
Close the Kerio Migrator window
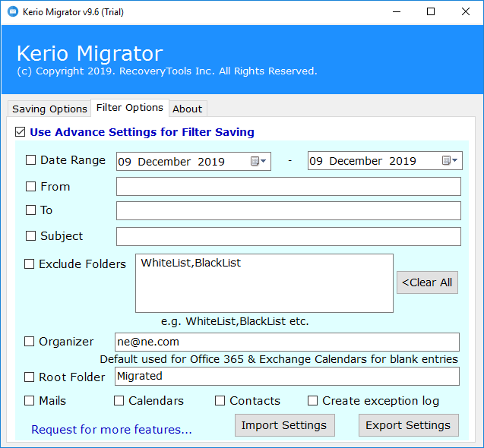(466, 11)
